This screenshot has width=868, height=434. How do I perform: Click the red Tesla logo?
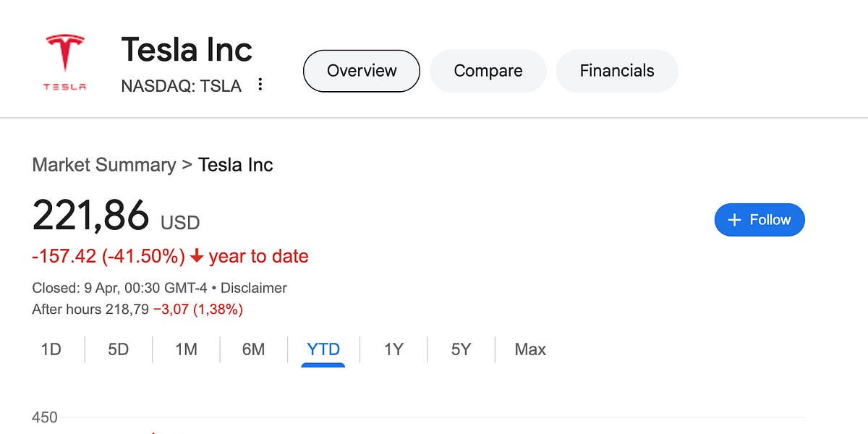pos(64,62)
